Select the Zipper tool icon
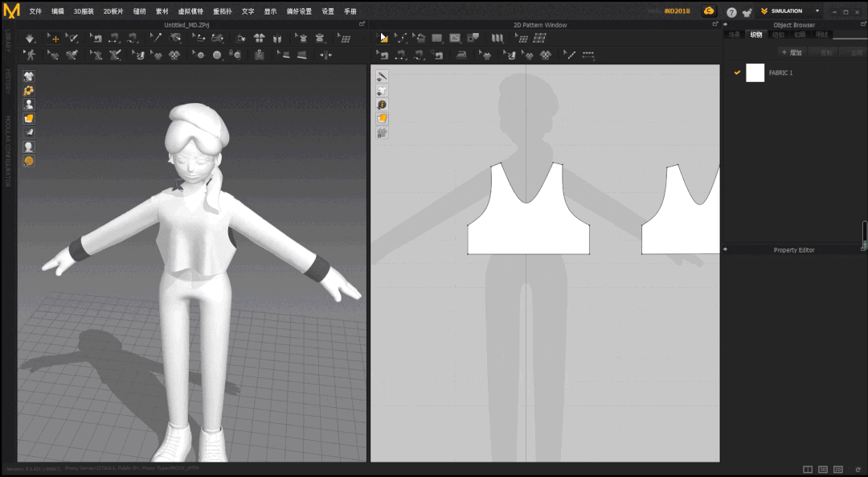Screen dimensions: 868x477 tap(259, 55)
